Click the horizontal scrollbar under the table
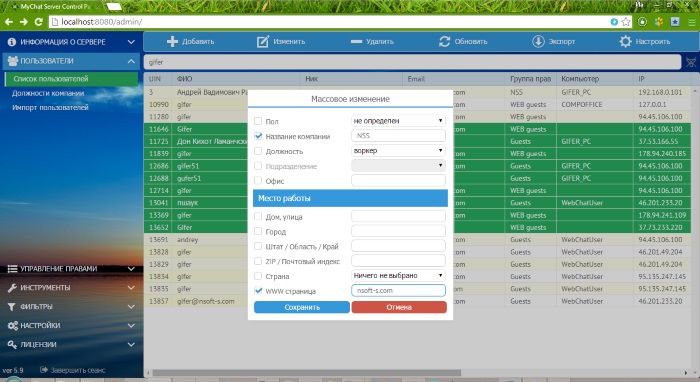700x382 pixels. pos(306,373)
